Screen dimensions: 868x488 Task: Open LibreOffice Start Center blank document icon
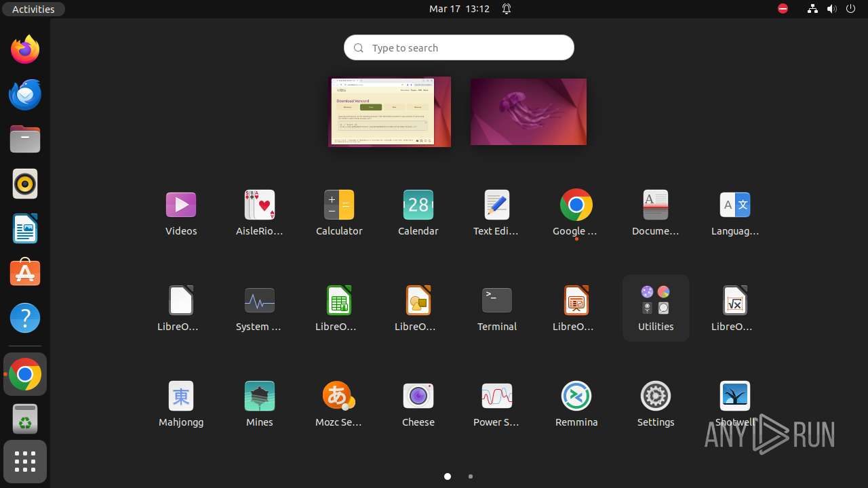181,308
